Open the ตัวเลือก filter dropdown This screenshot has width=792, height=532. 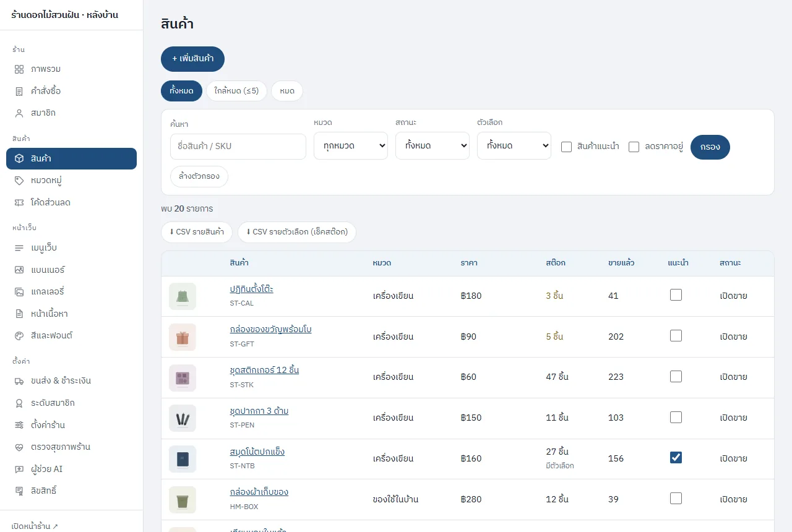(x=514, y=146)
